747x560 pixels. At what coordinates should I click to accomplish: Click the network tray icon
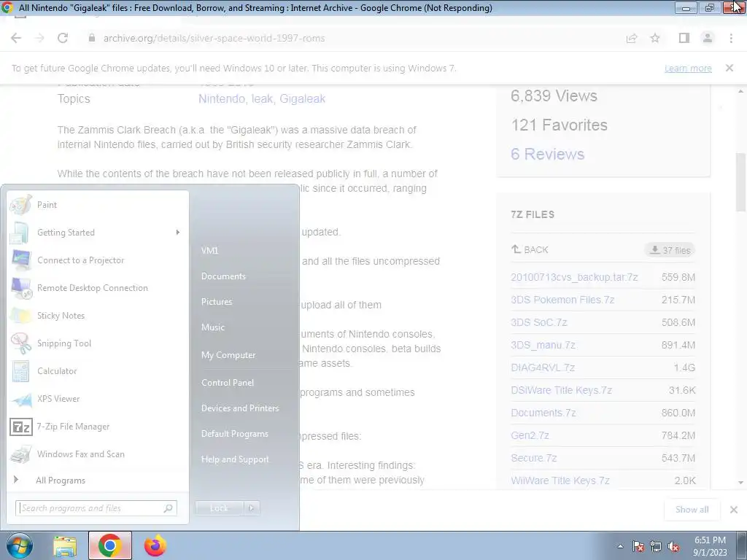point(656,546)
